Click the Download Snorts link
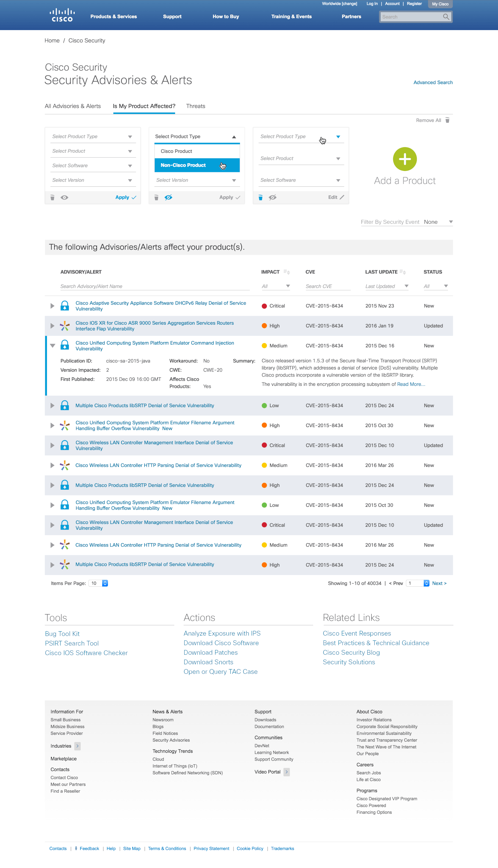This screenshot has height=868, width=498. click(x=208, y=662)
